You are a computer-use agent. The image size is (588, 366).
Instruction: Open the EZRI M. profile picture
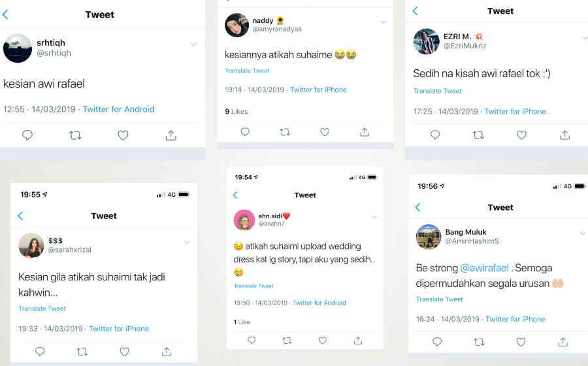click(427, 41)
